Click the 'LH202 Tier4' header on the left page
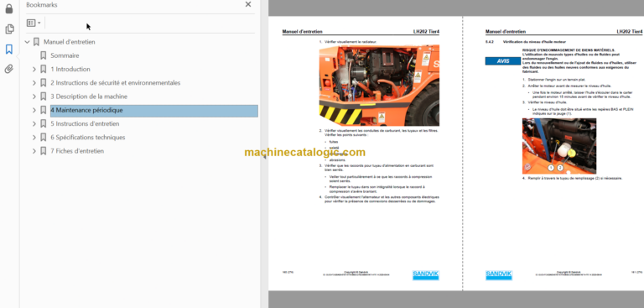 (x=426, y=31)
